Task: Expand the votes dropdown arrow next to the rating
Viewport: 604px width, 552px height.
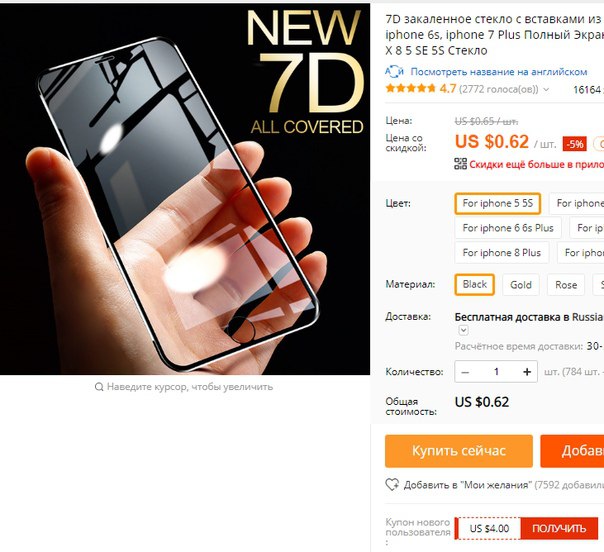Action: (546, 90)
